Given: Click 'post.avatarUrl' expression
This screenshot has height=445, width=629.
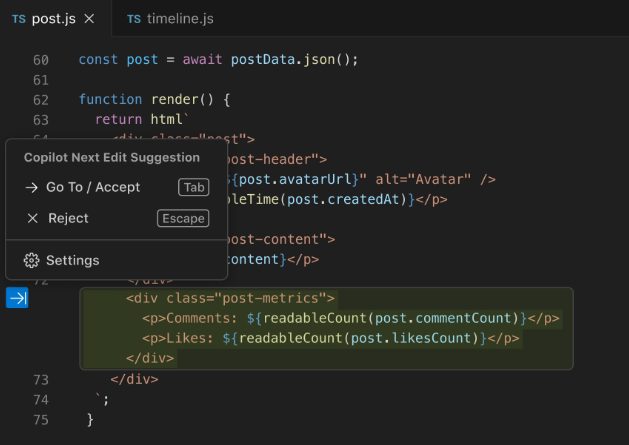Looking at the screenshot, I should [295, 179].
